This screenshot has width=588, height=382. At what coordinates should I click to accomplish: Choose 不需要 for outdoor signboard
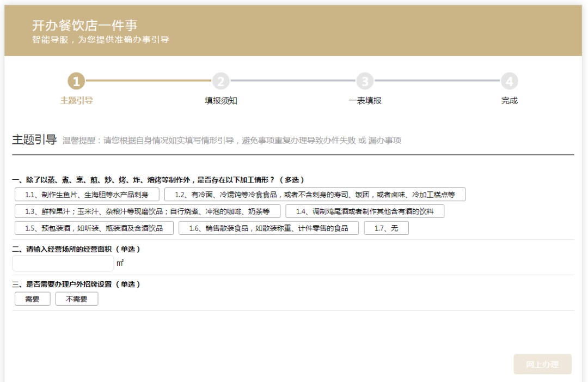tap(77, 299)
